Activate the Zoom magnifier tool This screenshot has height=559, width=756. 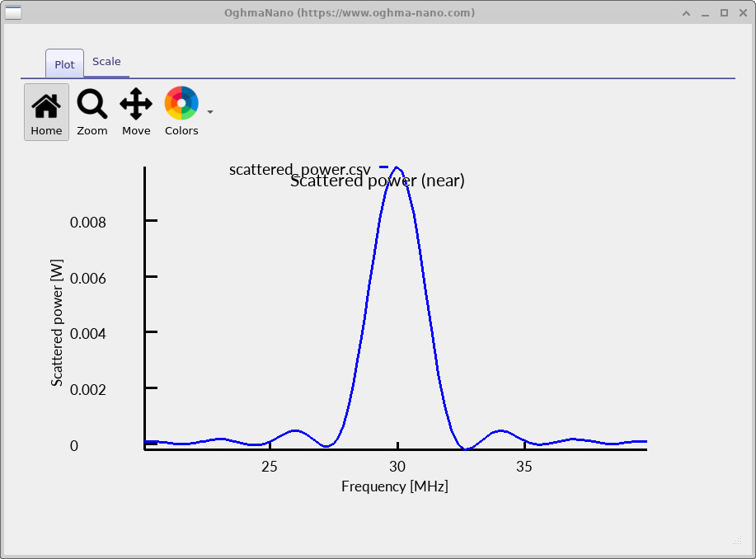92,112
